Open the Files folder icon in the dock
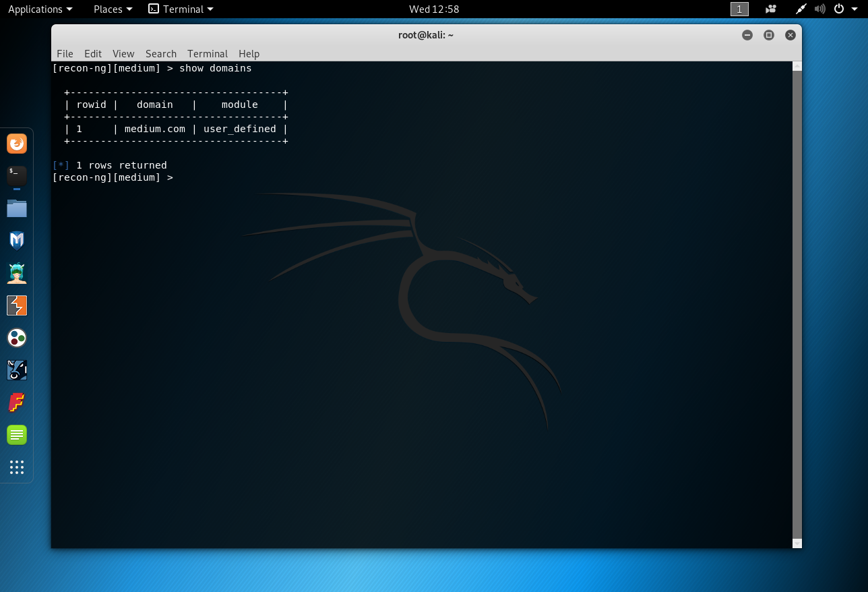 [17, 208]
